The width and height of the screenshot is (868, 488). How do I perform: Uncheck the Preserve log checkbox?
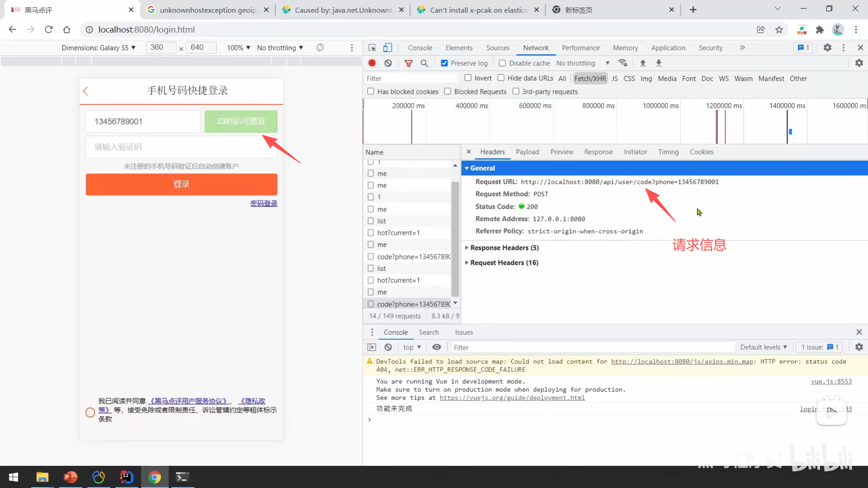[444, 63]
